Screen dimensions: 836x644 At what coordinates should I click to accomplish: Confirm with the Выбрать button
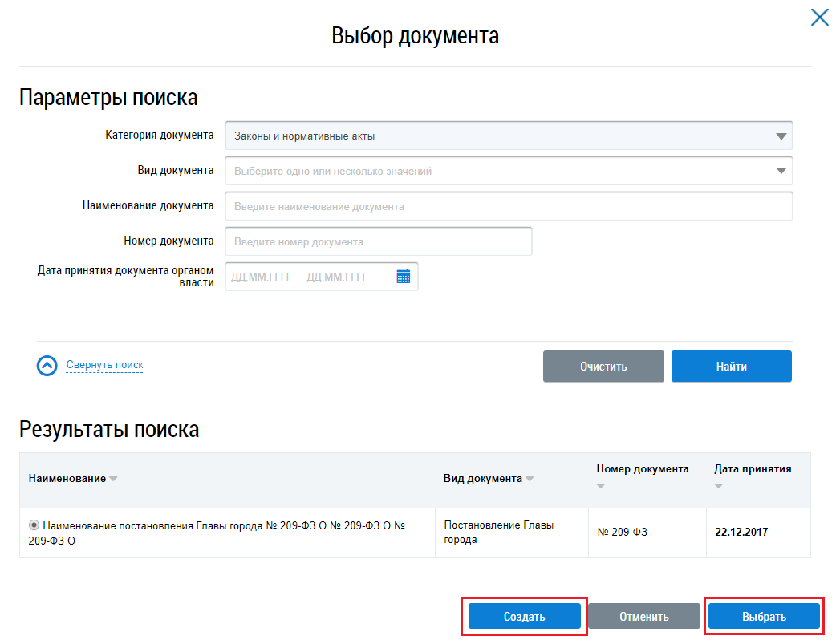pos(763,617)
